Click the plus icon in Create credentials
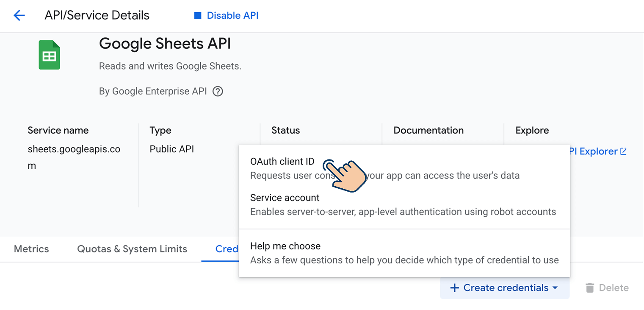The image size is (644, 310). [454, 288]
